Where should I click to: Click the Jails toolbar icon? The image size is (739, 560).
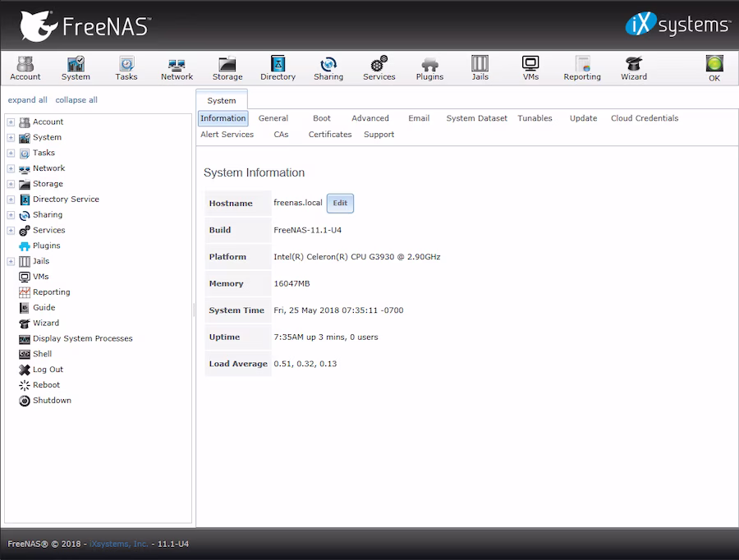[480, 68]
